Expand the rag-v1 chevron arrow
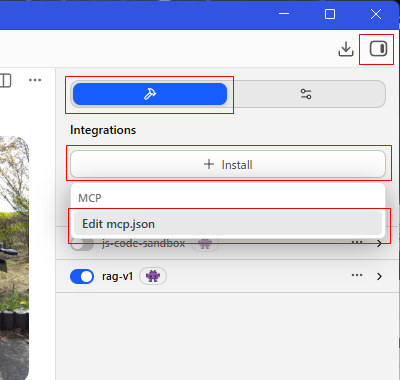400x380 pixels. (379, 276)
